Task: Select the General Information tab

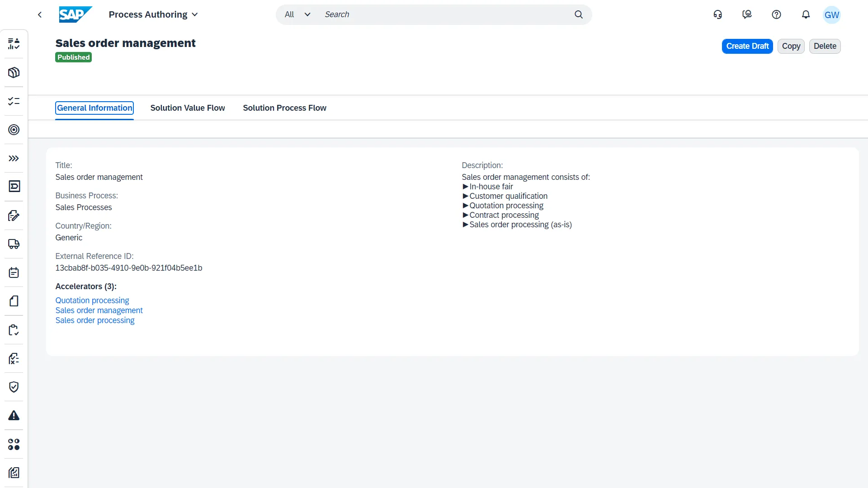Action: (94, 108)
